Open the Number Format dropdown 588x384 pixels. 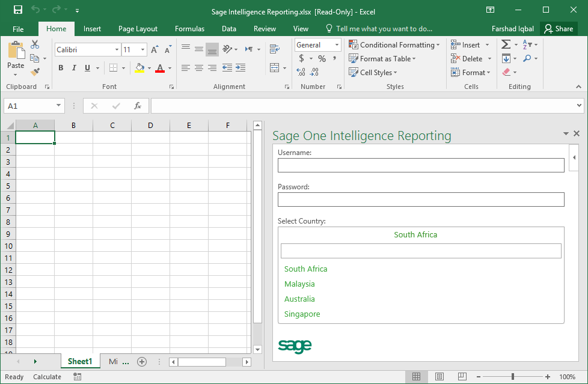335,44
